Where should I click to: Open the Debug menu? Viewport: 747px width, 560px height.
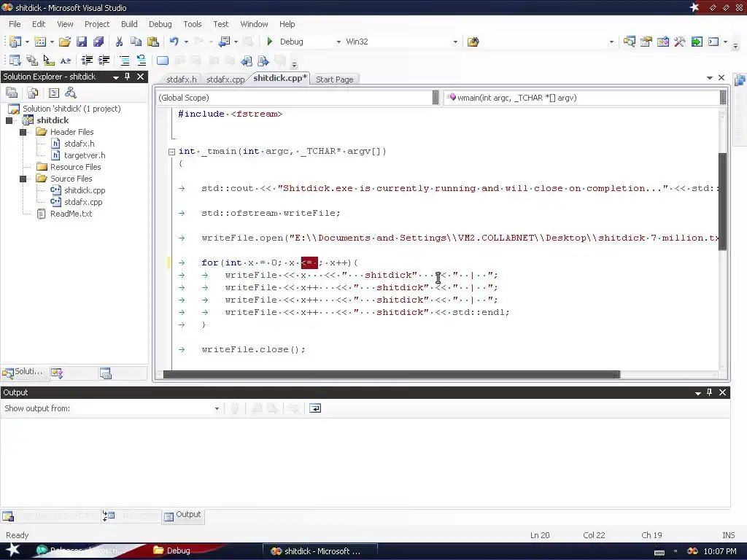point(160,24)
